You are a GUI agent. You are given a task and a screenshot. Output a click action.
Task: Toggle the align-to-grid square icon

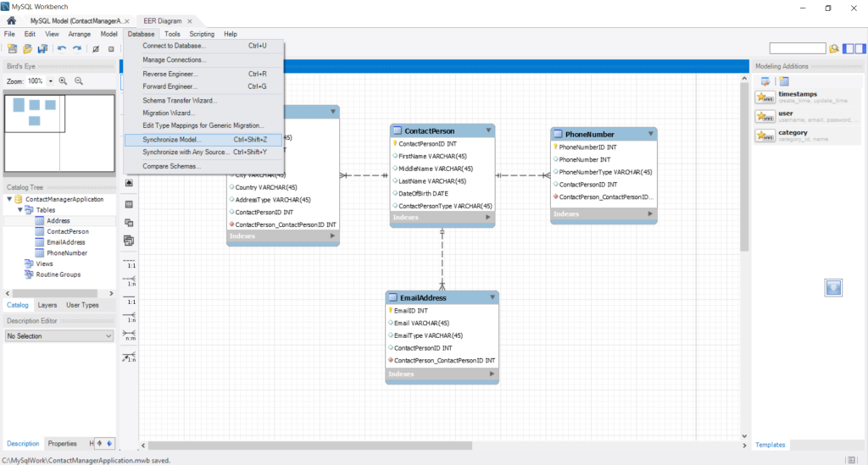point(111,48)
